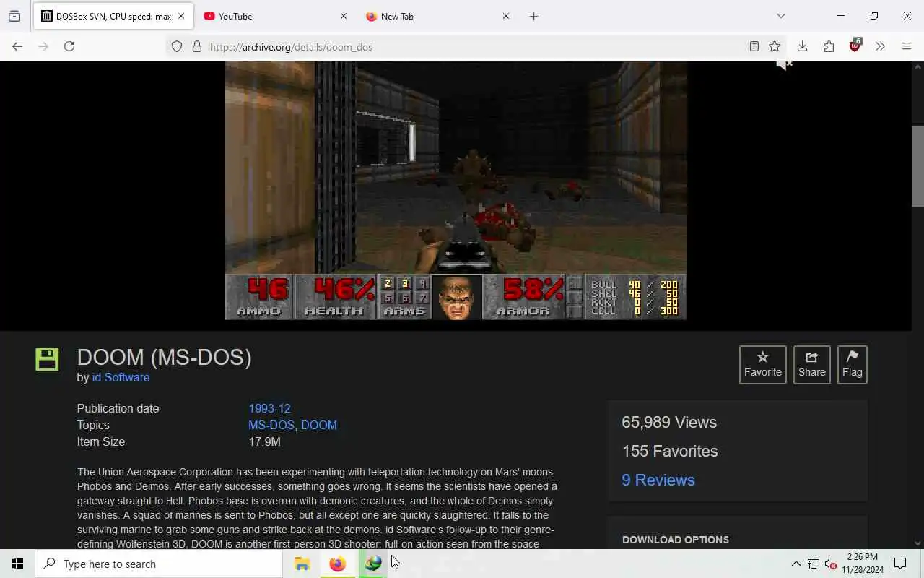Open File Explorer from the taskbar
Viewport: 924px width, 578px height.
[x=302, y=564]
